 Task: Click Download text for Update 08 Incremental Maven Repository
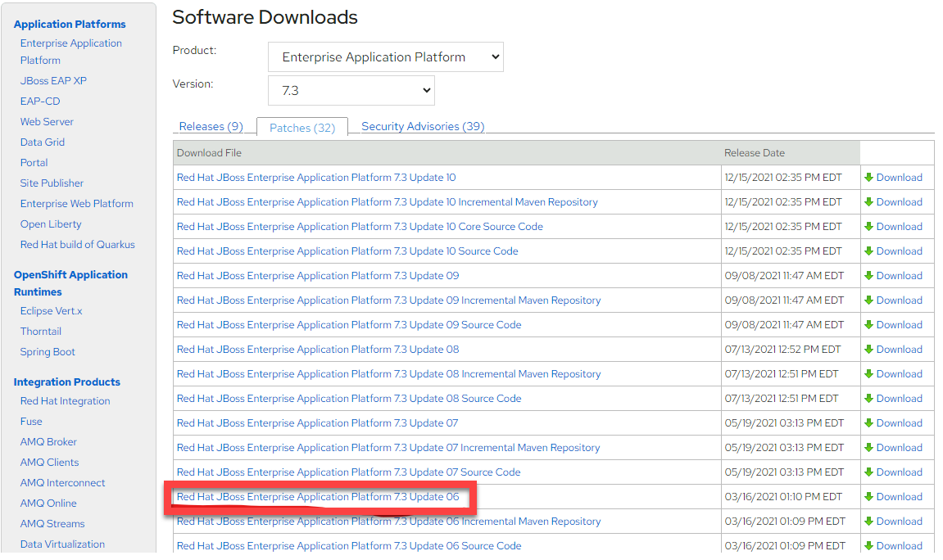coord(899,374)
